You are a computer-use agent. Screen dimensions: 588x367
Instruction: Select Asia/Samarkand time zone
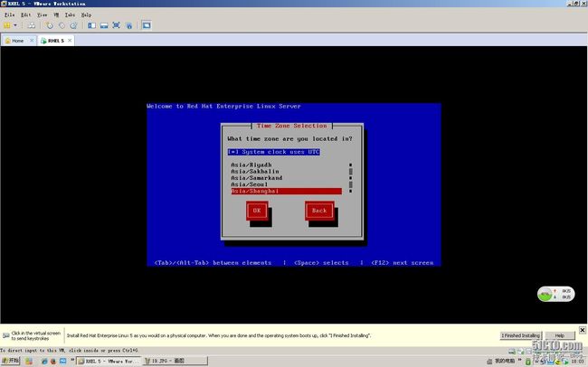pyautogui.click(x=287, y=178)
